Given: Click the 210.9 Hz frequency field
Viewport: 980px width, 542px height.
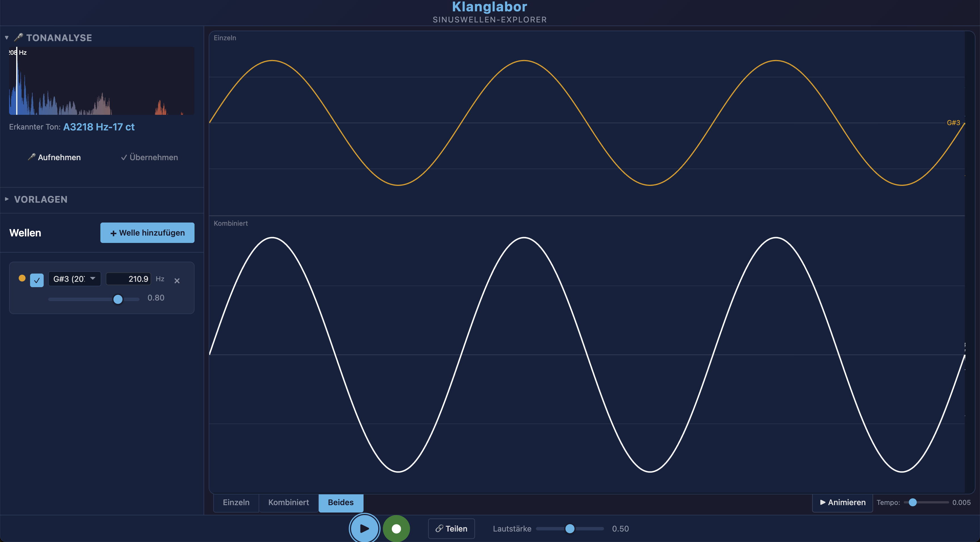Looking at the screenshot, I should pyautogui.click(x=128, y=279).
